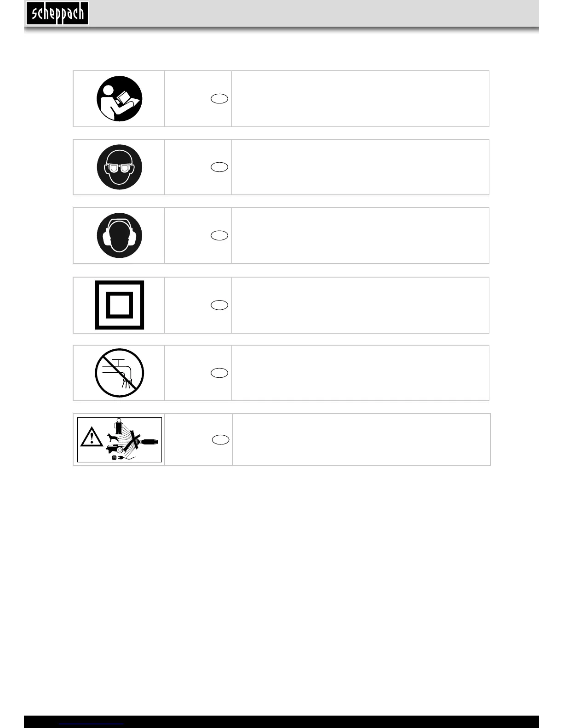The width and height of the screenshot is (563, 728).
Task: Select the oval beside the spray warning pictogram
Action: click(221, 440)
